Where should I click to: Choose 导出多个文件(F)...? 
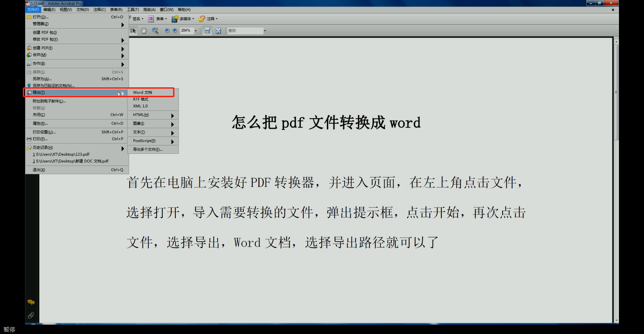(153, 150)
